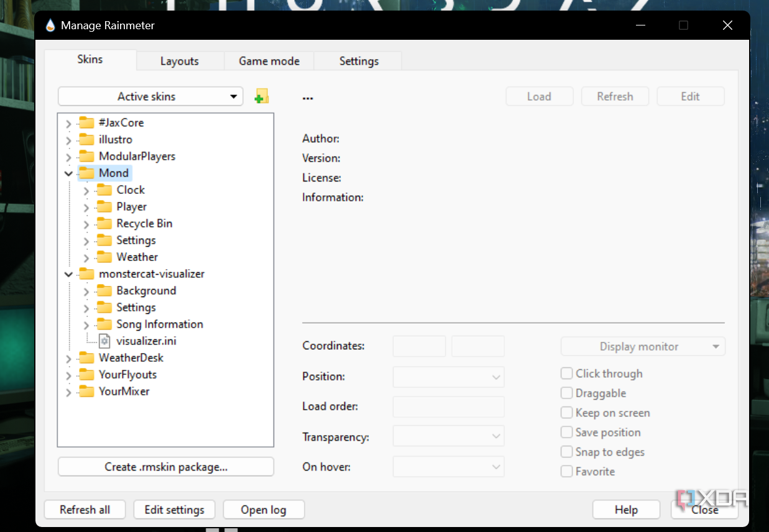Tick the Save position checkbox
Viewport: 769px width, 532px height.
click(566, 432)
